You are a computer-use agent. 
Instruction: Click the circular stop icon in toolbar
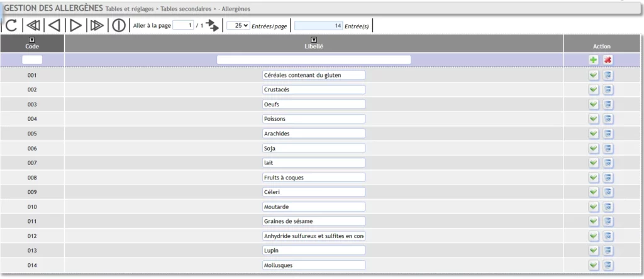[118, 25]
